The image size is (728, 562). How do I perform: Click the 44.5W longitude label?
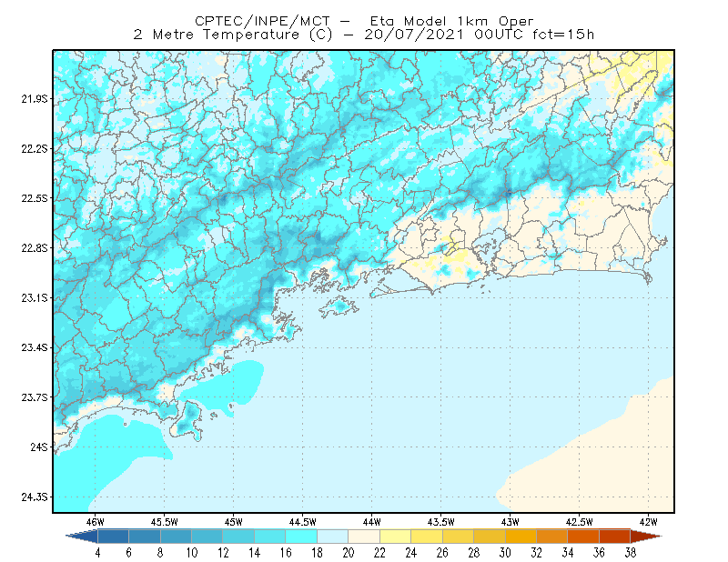(x=303, y=522)
